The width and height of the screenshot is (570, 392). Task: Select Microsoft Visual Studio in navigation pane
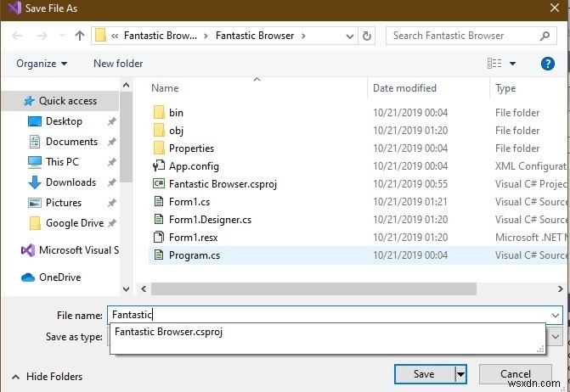click(x=70, y=250)
